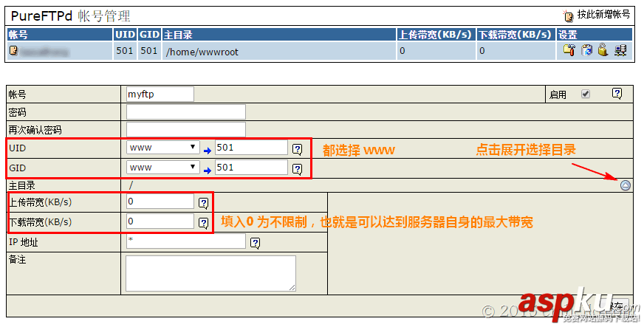Click the UID value field showing 501

click(x=251, y=148)
